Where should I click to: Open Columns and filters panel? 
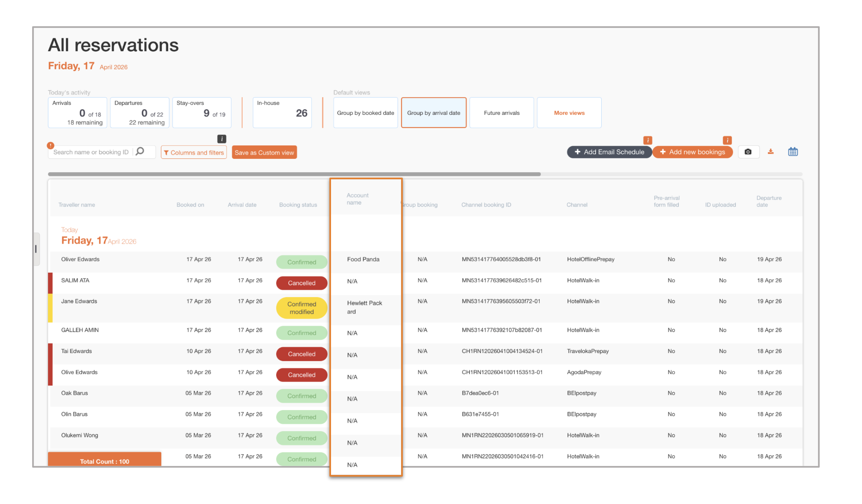194,152
